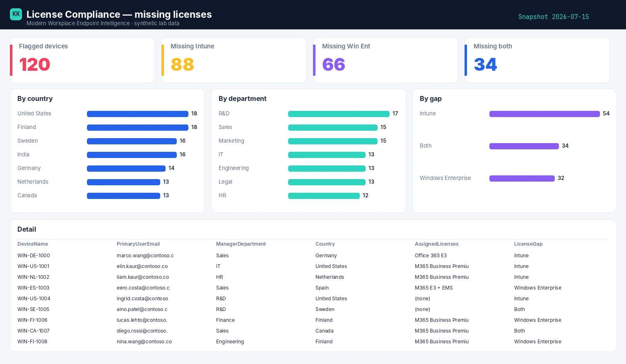Screen dimensions: 626x364
Task: Click the LicenseGap column header
Action: click(528, 244)
